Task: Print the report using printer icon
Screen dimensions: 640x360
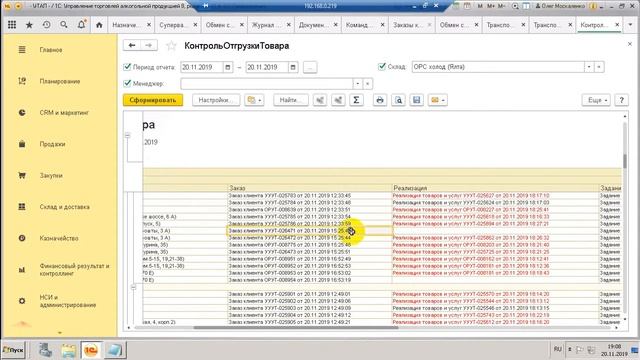Action: coord(380,100)
